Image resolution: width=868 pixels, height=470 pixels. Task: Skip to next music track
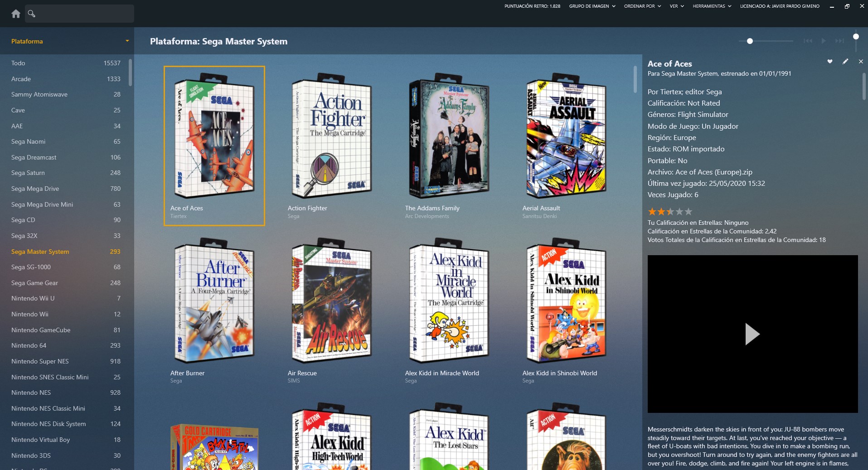click(839, 41)
